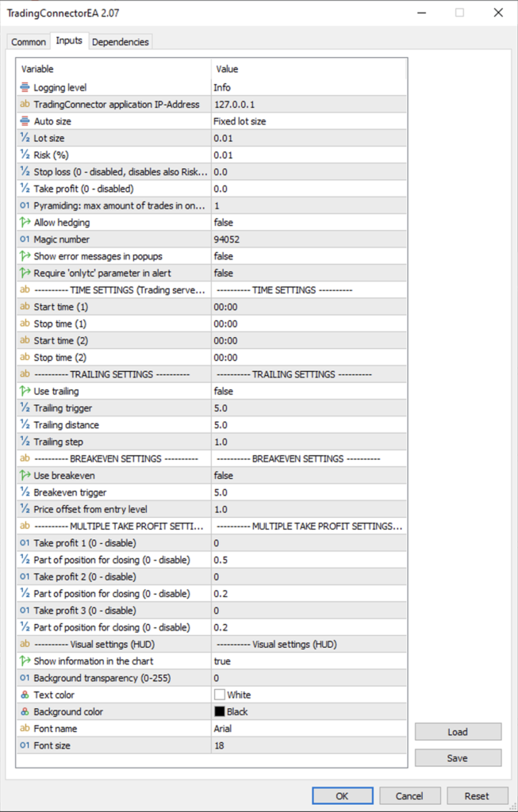Click the string icon beside TradingConnector IP-Address
The width and height of the screenshot is (518, 812).
coord(25,105)
